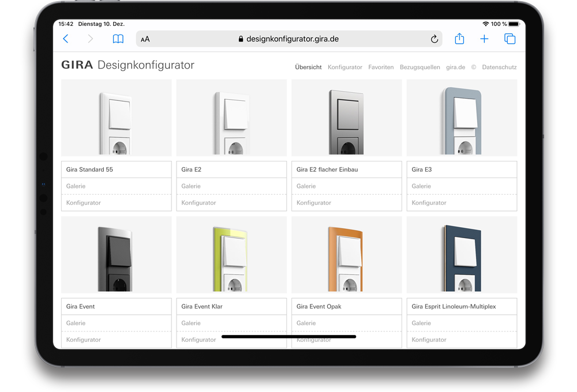
Task: Open the Favoriten menu item
Action: (381, 67)
